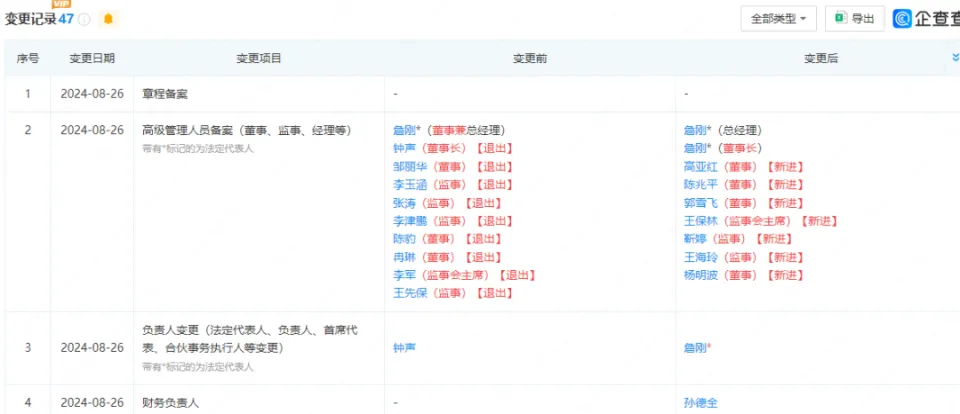
Task: Click 钟声 link in row 3 变更前
Action: 406,348
